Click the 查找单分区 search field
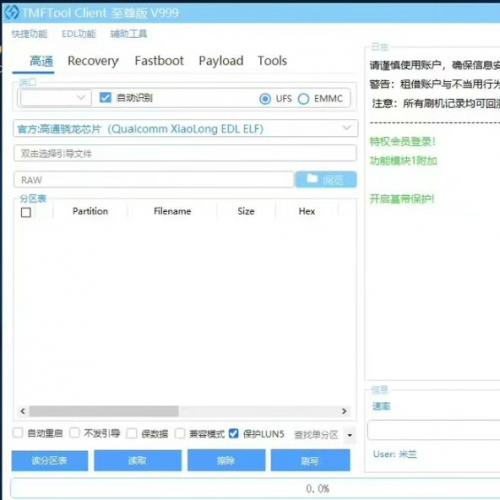 pyautogui.click(x=317, y=434)
